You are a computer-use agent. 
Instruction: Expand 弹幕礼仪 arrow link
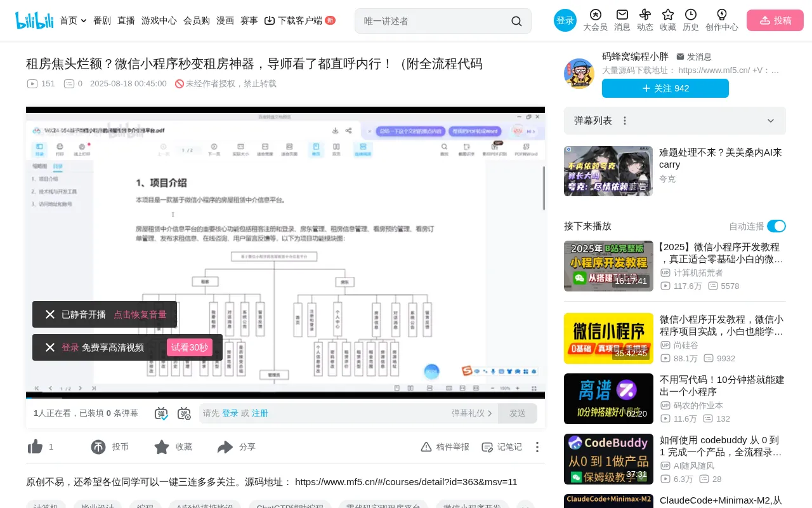tap(472, 413)
